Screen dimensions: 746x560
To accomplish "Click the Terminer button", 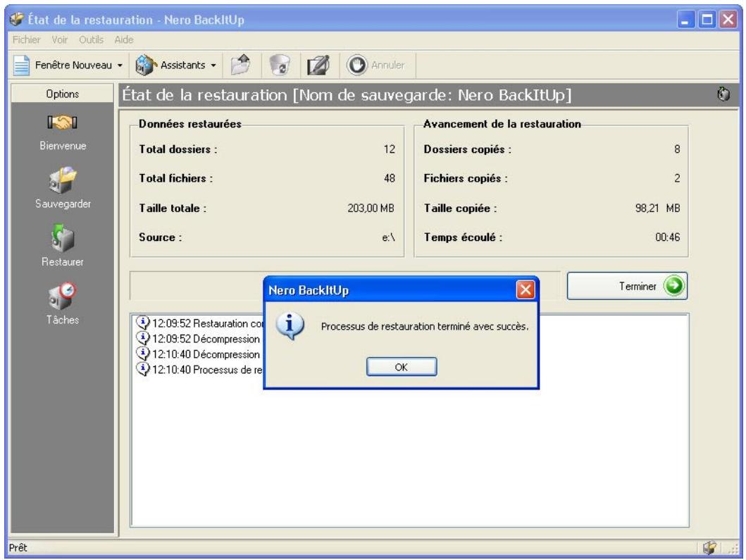I will (x=627, y=286).
